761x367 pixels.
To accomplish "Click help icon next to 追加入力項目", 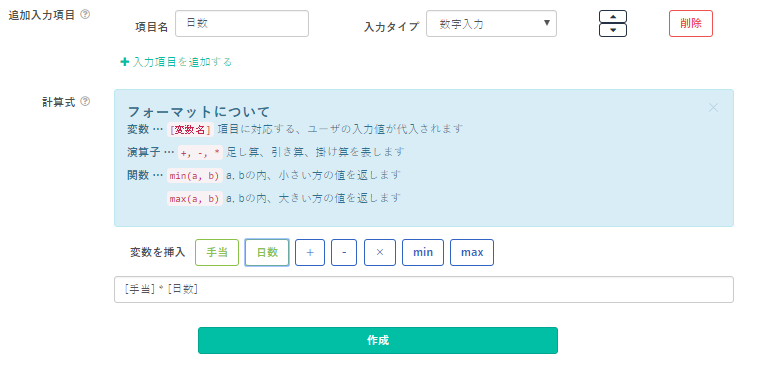I will [85, 15].
